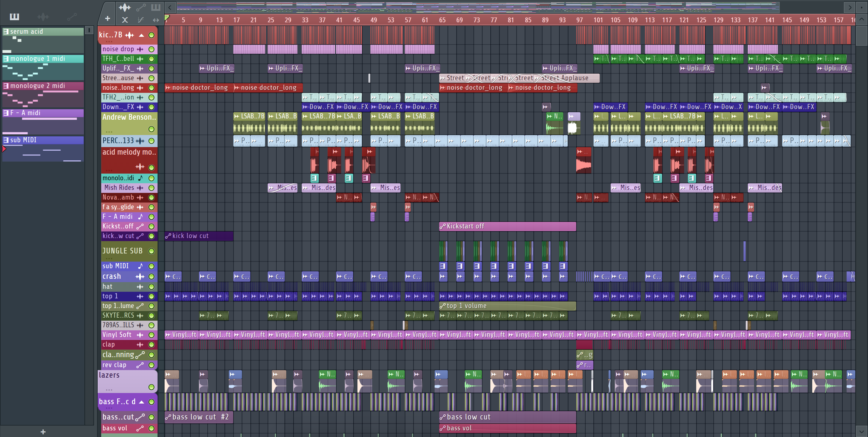Click the automation icon on top 1..lume track
Screen dimensions: 868x437
(x=140, y=306)
